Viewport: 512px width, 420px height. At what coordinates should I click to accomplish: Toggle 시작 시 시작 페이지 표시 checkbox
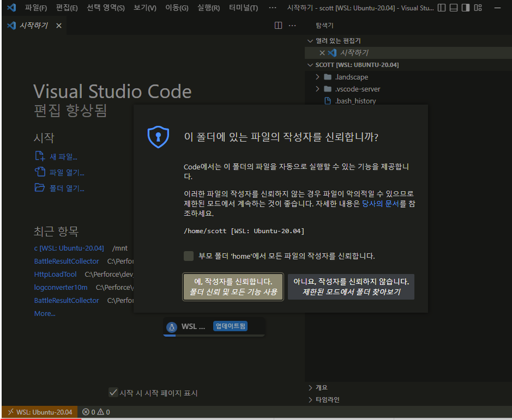[113, 392]
